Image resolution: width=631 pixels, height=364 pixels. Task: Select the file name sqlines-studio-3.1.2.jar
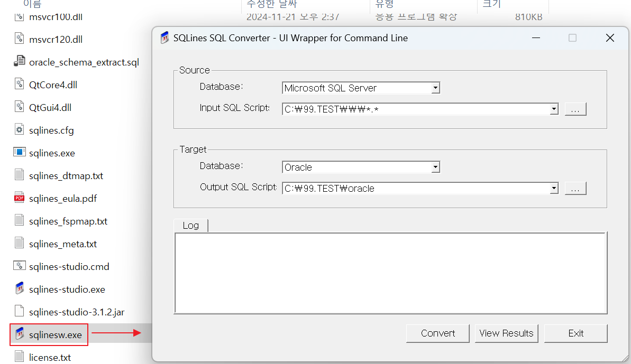[77, 312]
